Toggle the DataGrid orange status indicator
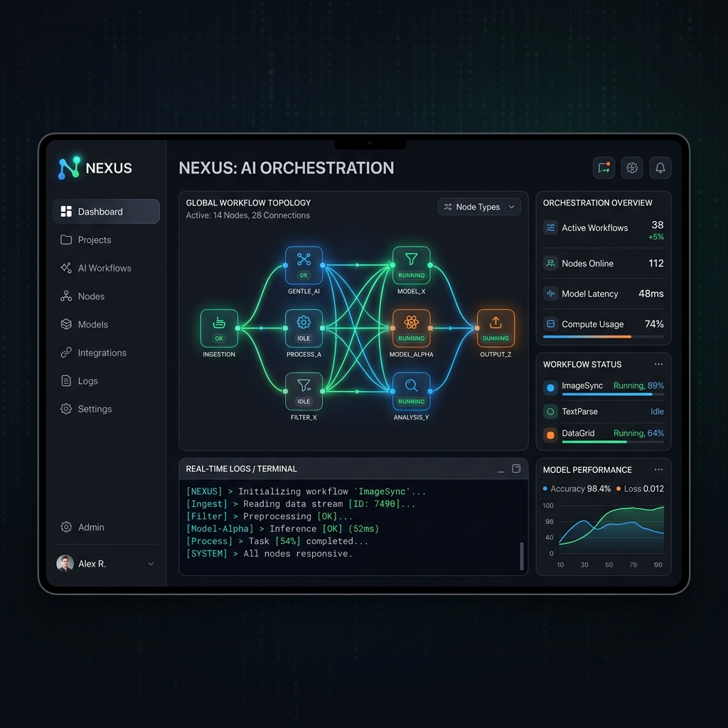Screen dimensions: 728x728 (x=550, y=435)
